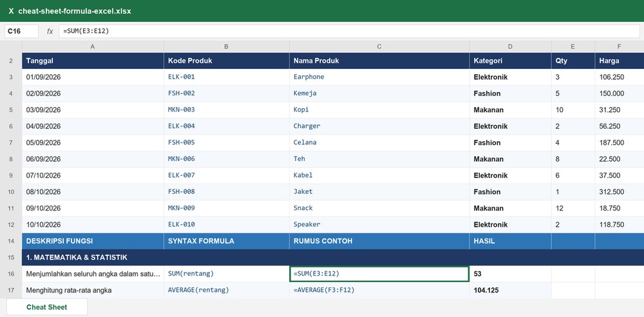Select product code MKN-003 cell
This screenshot has height=317, width=644.
226,110
